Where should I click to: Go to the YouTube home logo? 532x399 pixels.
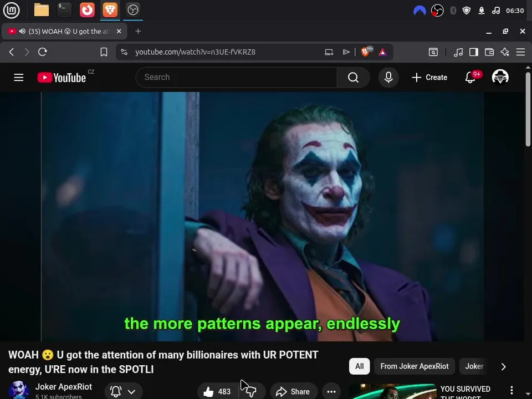pyautogui.click(x=62, y=78)
